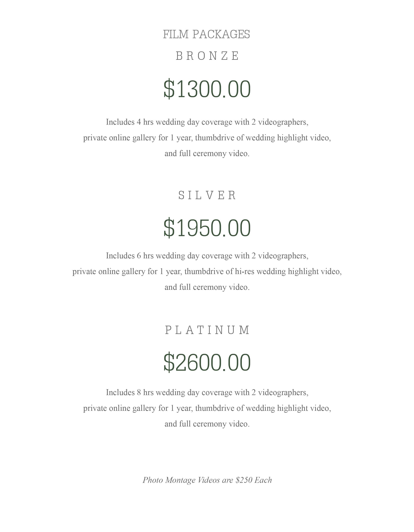
Task: Click Bronze 'and full ceremony video.' line
Action: tap(207, 154)
